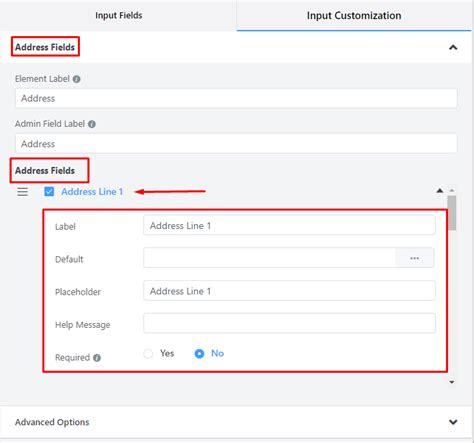Expand the Advanced Options section

453,422
